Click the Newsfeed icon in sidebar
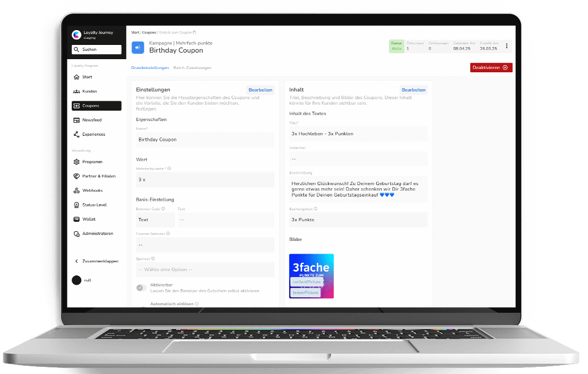Screen dimensions: 588x374 point(77,120)
